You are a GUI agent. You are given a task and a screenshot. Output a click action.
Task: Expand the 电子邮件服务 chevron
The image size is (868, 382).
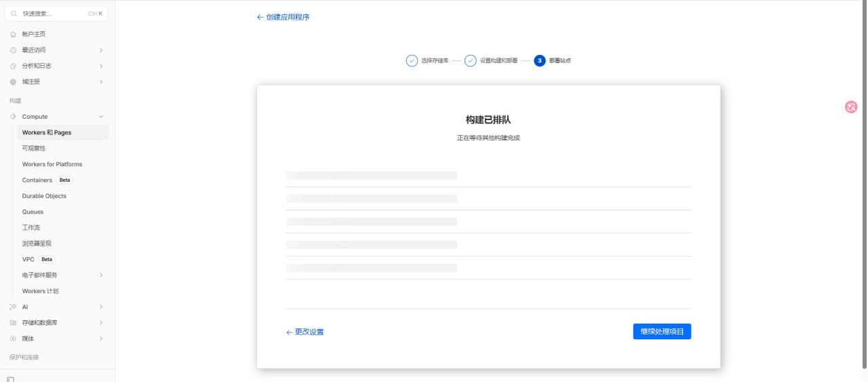tap(101, 275)
